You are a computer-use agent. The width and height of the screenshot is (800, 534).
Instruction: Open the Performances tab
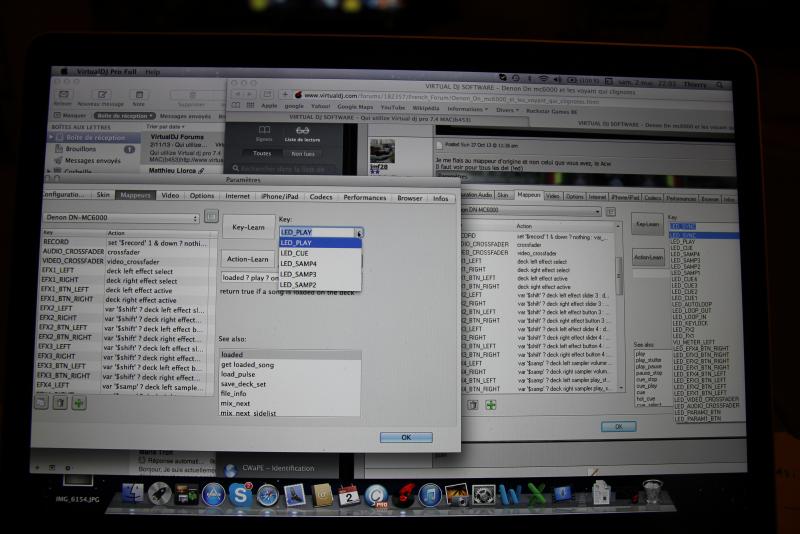tap(364, 197)
